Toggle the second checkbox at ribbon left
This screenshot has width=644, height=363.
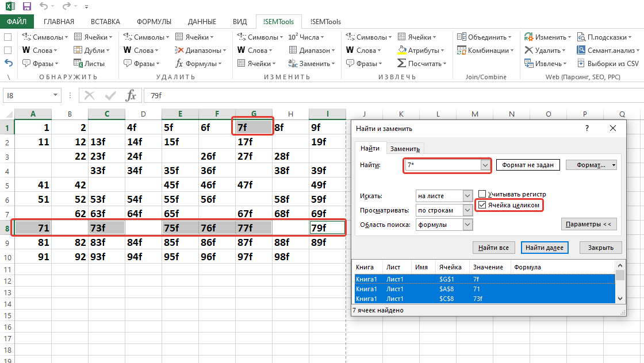[7, 50]
